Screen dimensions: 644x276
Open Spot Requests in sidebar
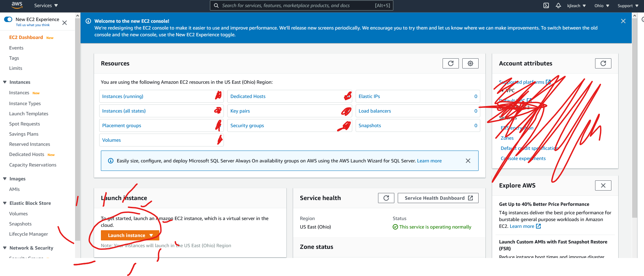(x=24, y=124)
